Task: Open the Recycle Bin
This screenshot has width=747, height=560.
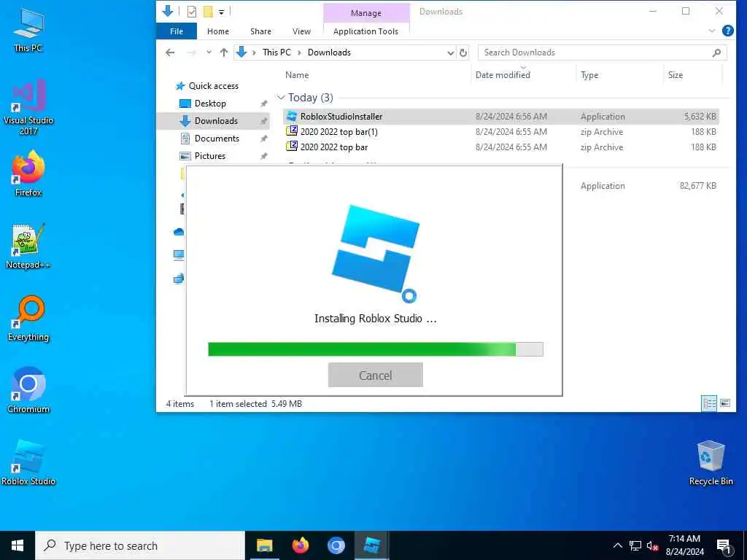Action: 711,463
